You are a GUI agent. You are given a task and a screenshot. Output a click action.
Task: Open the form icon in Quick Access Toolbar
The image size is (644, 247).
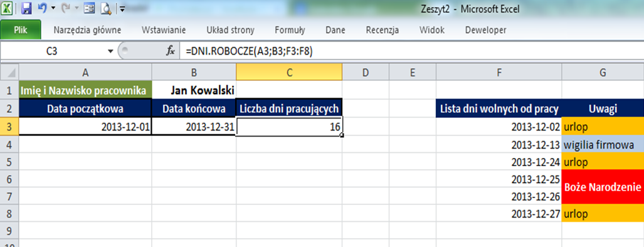coord(89,8)
